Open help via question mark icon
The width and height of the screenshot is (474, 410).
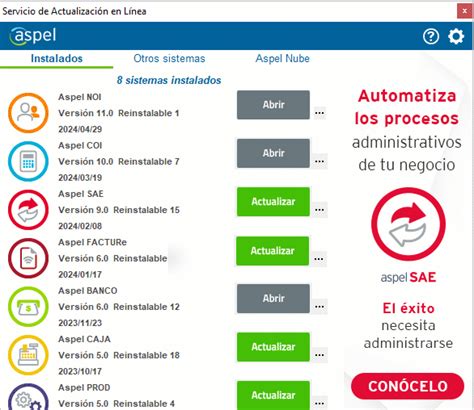pos(431,36)
